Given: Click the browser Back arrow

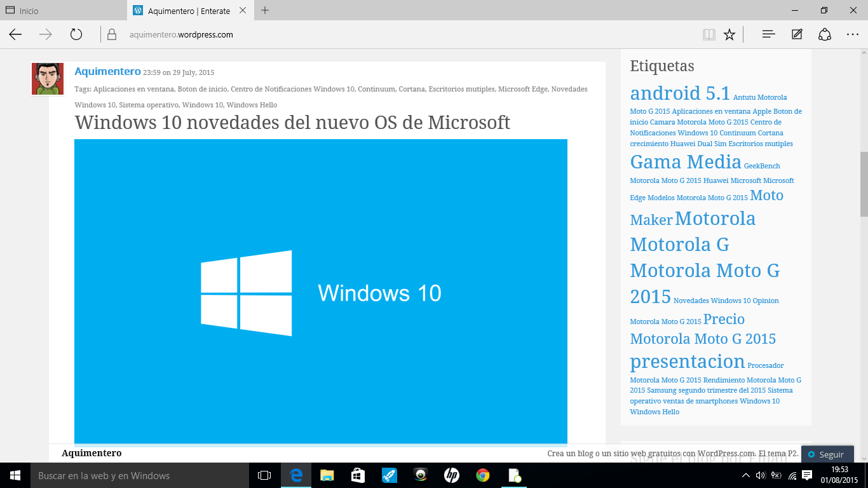Looking at the screenshot, I should (x=15, y=34).
